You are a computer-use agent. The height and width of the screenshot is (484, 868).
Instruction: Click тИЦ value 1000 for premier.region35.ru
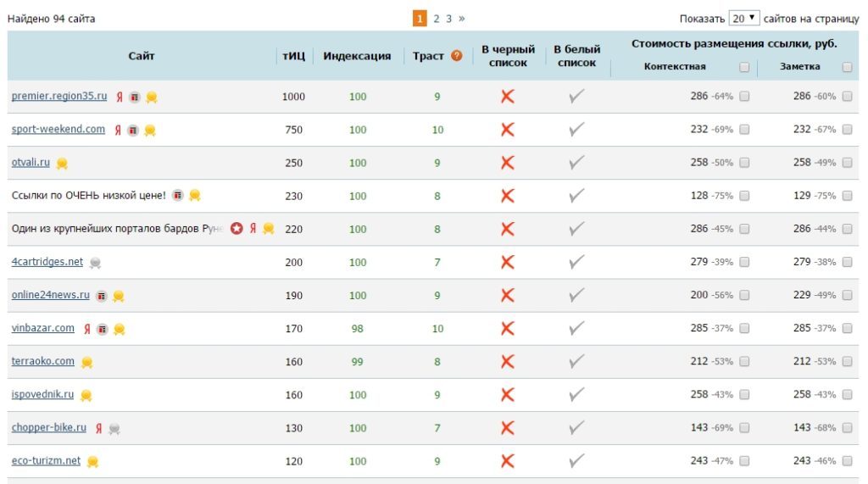293,97
